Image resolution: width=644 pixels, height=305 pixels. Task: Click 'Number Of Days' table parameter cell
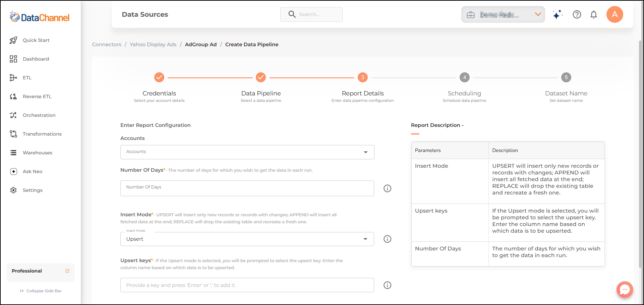click(x=450, y=254)
